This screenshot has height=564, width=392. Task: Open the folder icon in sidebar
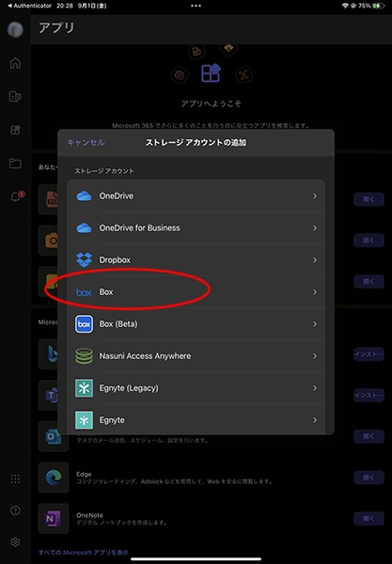tap(15, 164)
